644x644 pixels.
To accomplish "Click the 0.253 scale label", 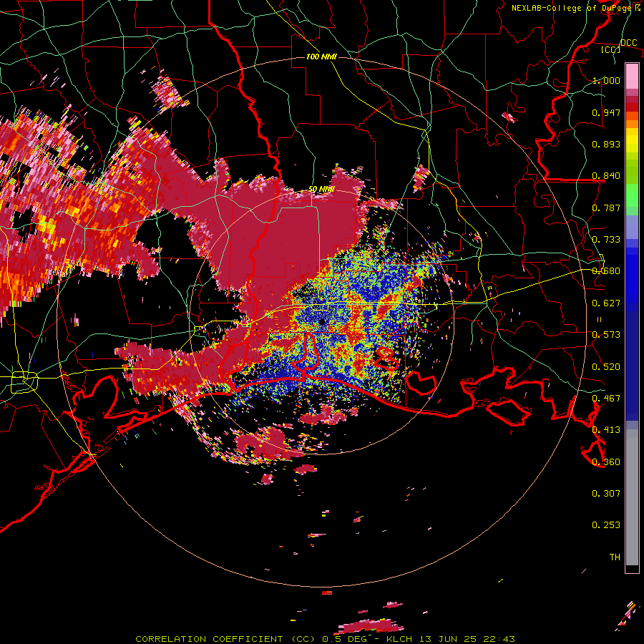I will tap(606, 525).
